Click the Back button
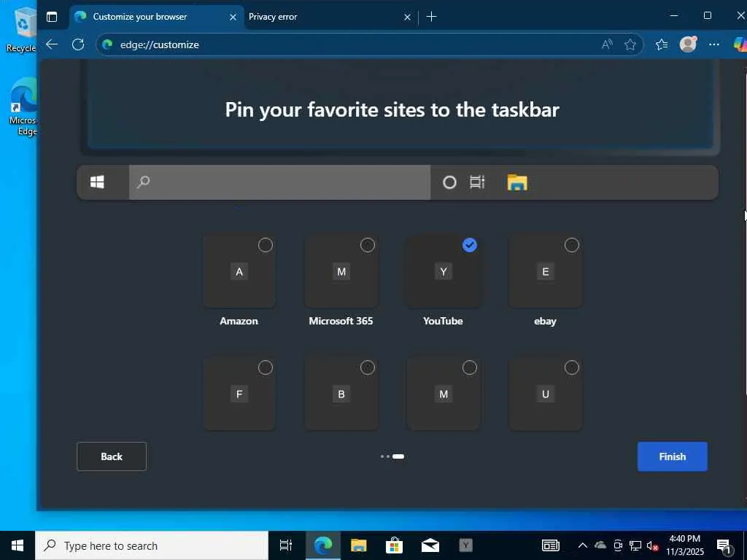Image resolution: width=747 pixels, height=560 pixels. 112,456
